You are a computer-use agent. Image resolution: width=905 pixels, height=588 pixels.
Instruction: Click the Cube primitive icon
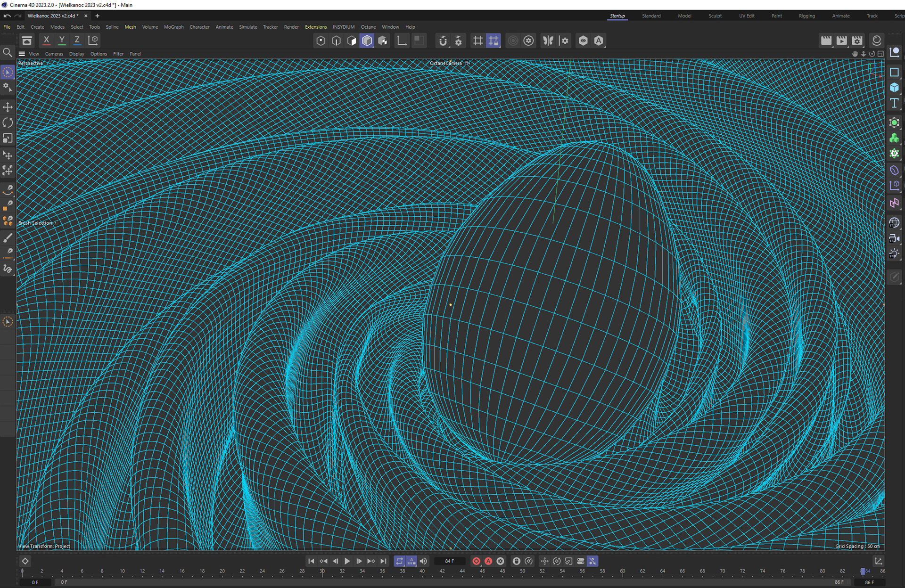pos(894,88)
